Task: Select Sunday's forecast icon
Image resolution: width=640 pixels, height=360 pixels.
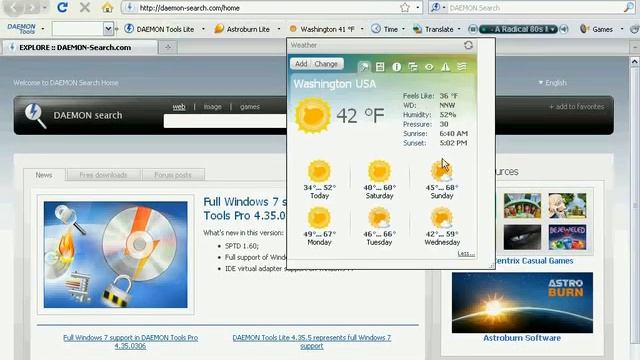Action: 442,171
